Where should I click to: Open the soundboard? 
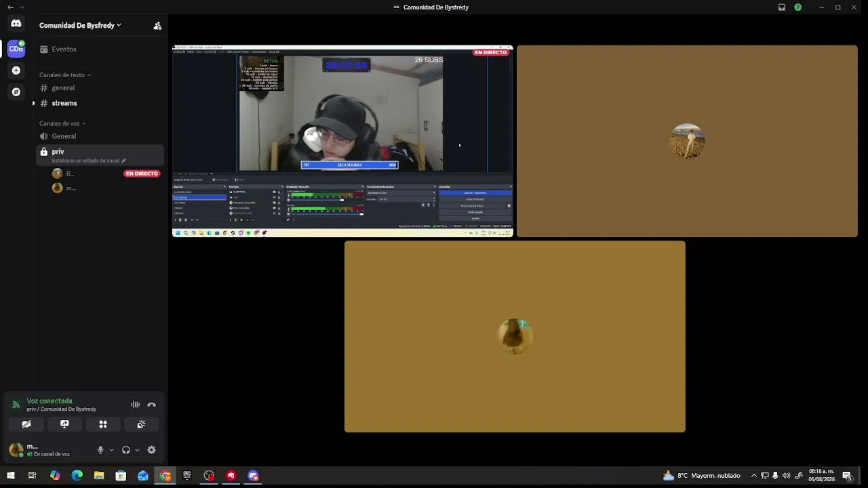(141, 424)
